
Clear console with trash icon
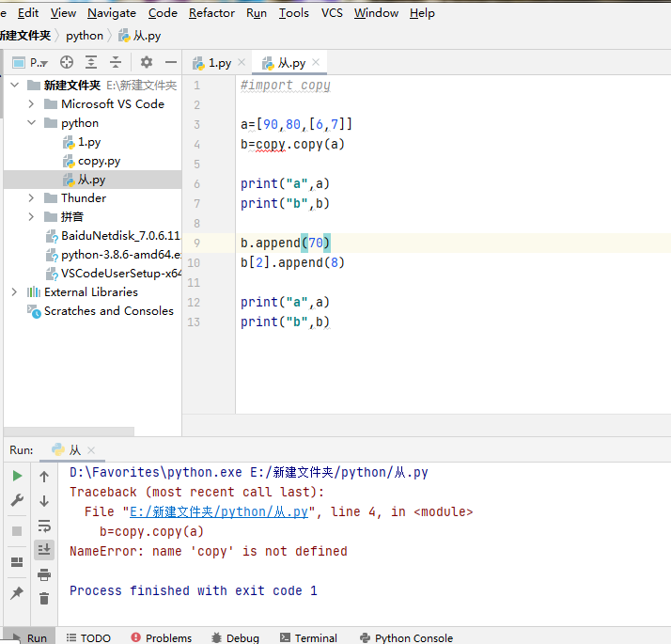click(44, 598)
